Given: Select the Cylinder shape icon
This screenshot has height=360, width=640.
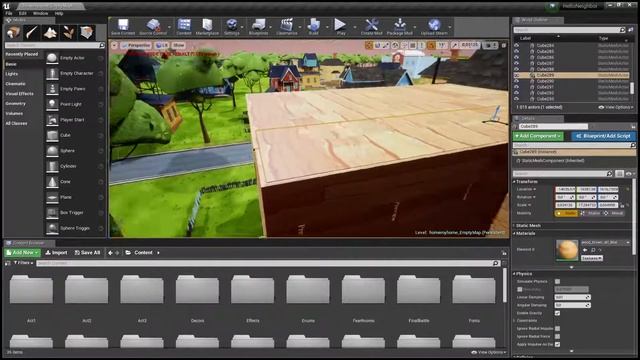Looking at the screenshot, I should point(52,166).
